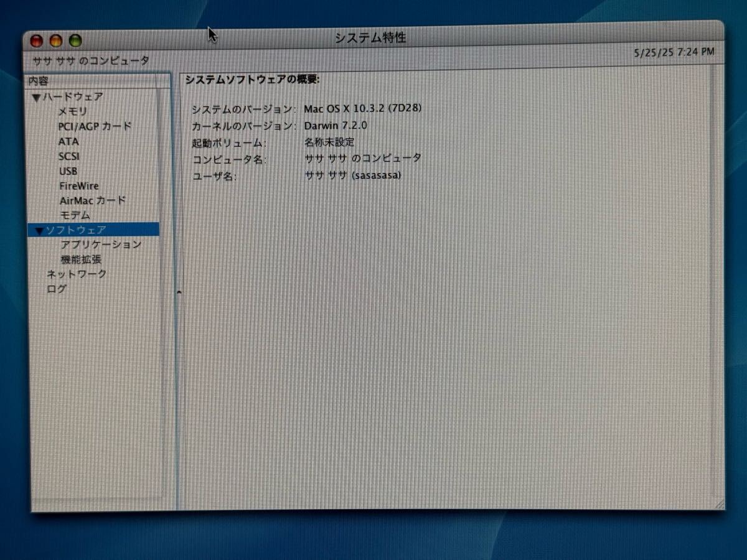Click 起動ボリューム label
The image size is (747, 560).
pos(229,143)
